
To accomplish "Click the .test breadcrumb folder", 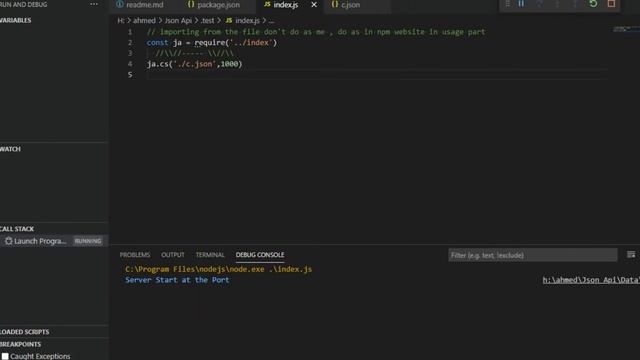I will (x=208, y=20).
